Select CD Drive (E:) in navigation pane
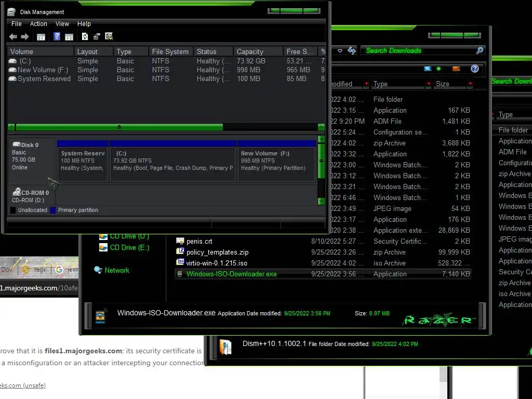532x399 pixels. [x=129, y=248]
